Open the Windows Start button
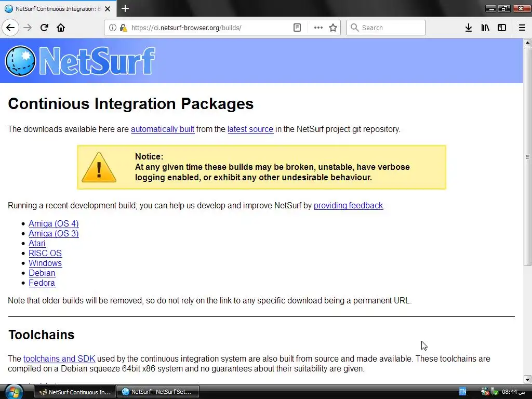The width and height of the screenshot is (532, 399). (14, 392)
